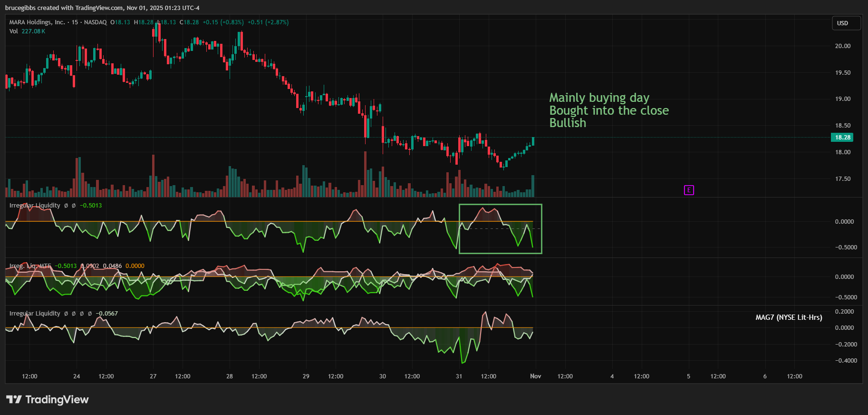Select the green rectangle drawing's top edge
The width and height of the screenshot is (868, 415).
(500, 205)
